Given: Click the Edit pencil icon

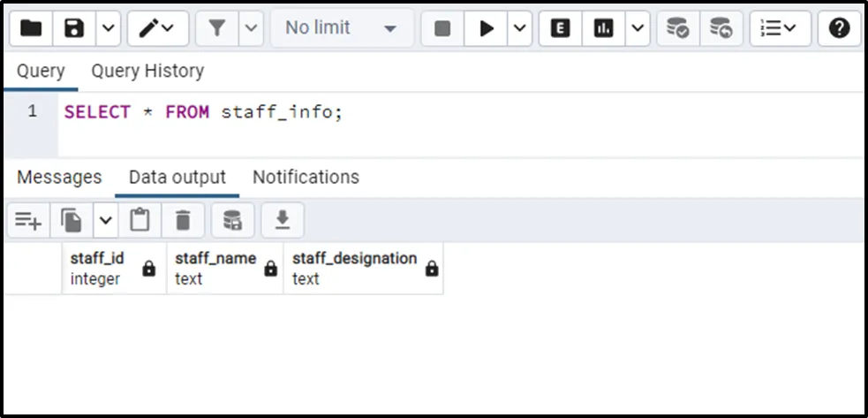Looking at the screenshot, I should click(149, 28).
